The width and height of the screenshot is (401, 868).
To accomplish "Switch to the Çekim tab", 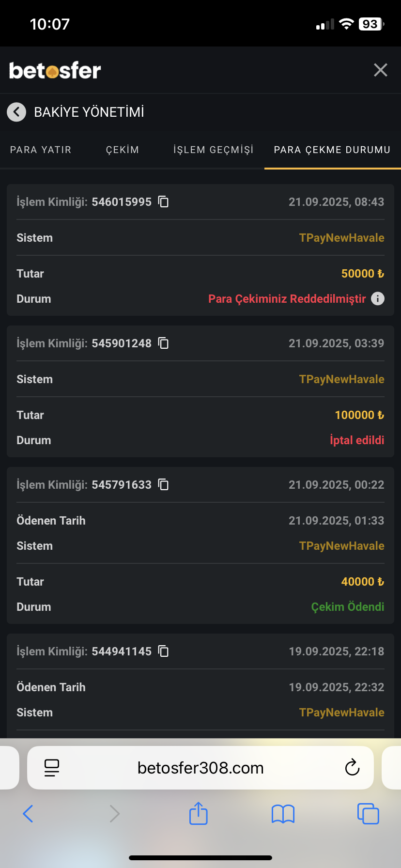I will pyautogui.click(x=123, y=150).
